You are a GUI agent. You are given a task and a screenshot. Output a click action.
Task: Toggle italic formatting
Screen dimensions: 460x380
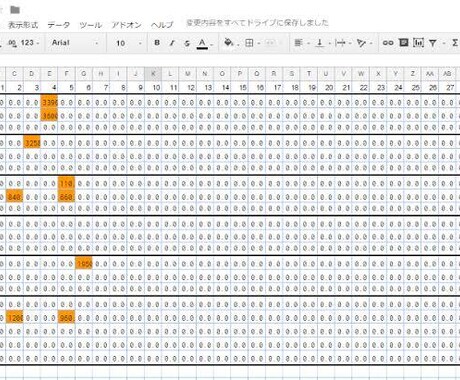pyautogui.click(x=172, y=43)
